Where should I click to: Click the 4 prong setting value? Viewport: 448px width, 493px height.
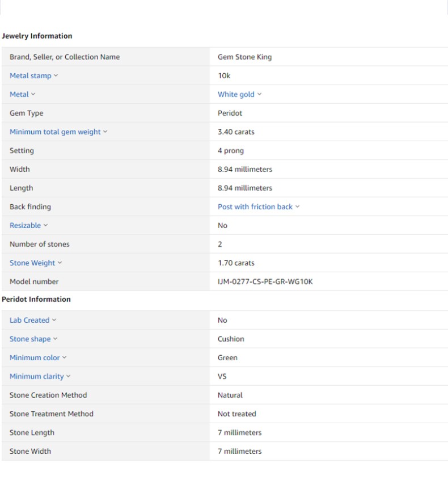point(230,150)
